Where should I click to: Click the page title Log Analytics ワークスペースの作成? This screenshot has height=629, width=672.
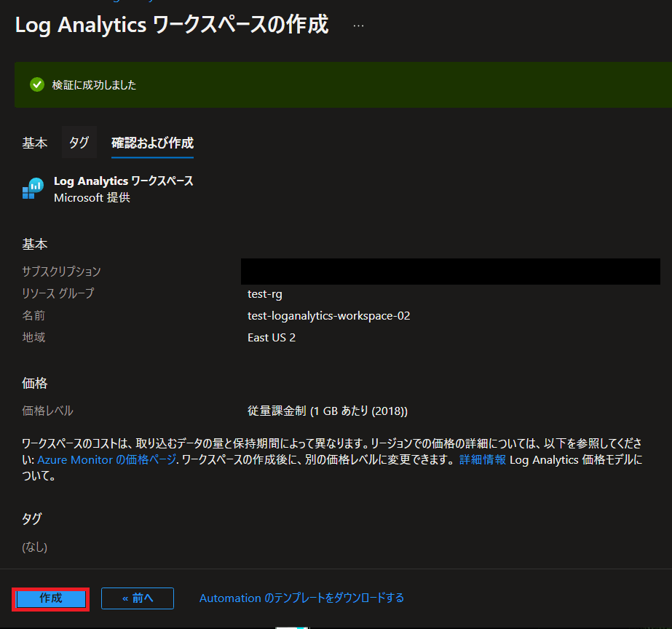(x=172, y=25)
